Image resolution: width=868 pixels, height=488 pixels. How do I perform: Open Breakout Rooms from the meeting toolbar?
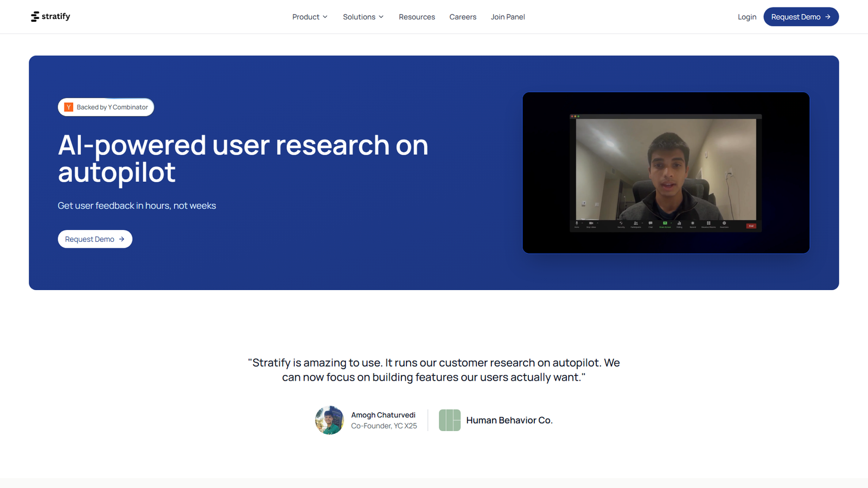coord(709,222)
